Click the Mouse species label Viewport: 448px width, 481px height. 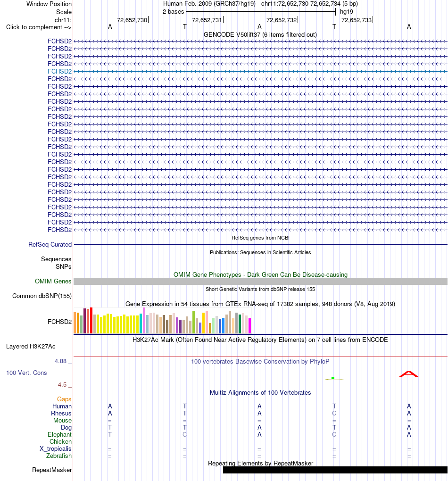pyautogui.click(x=62, y=420)
